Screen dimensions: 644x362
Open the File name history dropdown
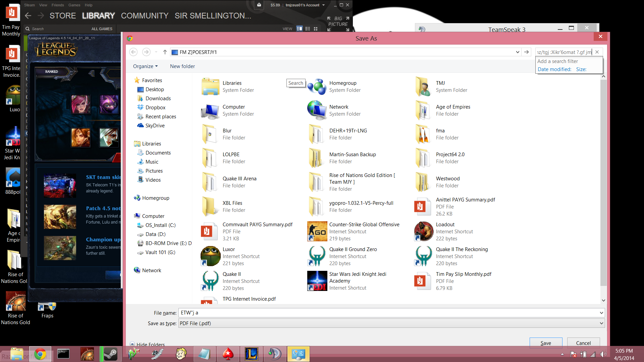pyautogui.click(x=601, y=313)
